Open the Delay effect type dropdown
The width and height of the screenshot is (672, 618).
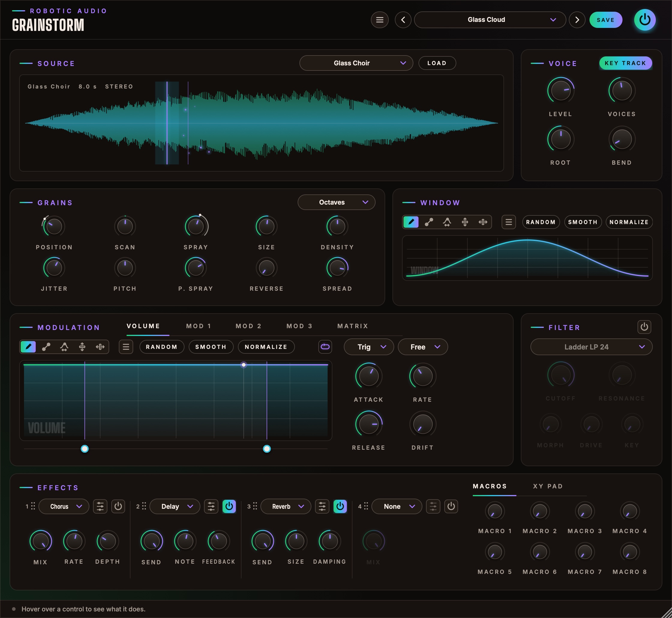click(x=175, y=506)
